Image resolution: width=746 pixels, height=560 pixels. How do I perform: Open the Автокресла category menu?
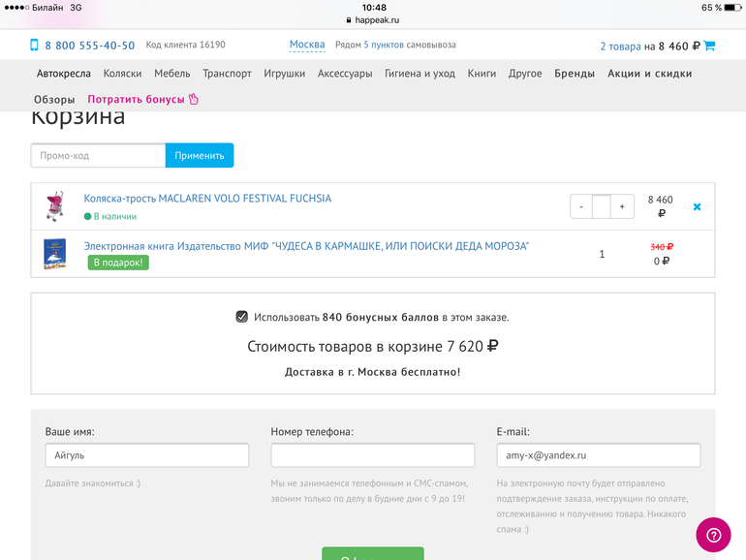pyautogui.click(x=64, y=74)
